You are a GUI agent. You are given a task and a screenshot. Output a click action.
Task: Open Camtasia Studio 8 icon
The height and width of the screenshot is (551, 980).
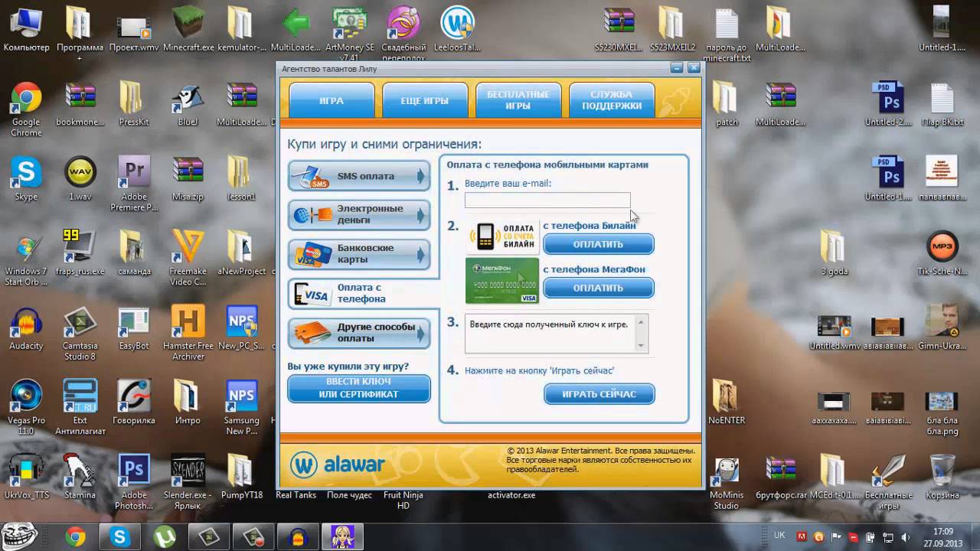(80, 334)
